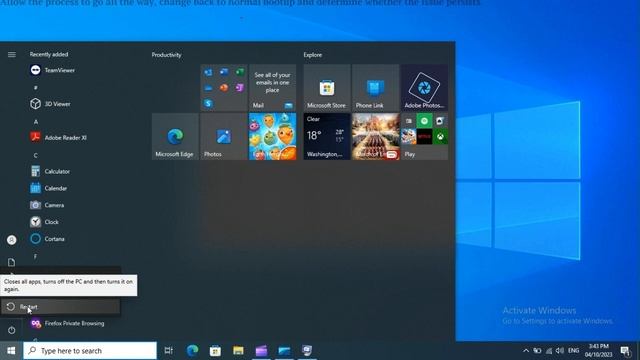This screenshot has height=360, width=640.
Task: Click the Windows Start button
Action: point(11,351)
